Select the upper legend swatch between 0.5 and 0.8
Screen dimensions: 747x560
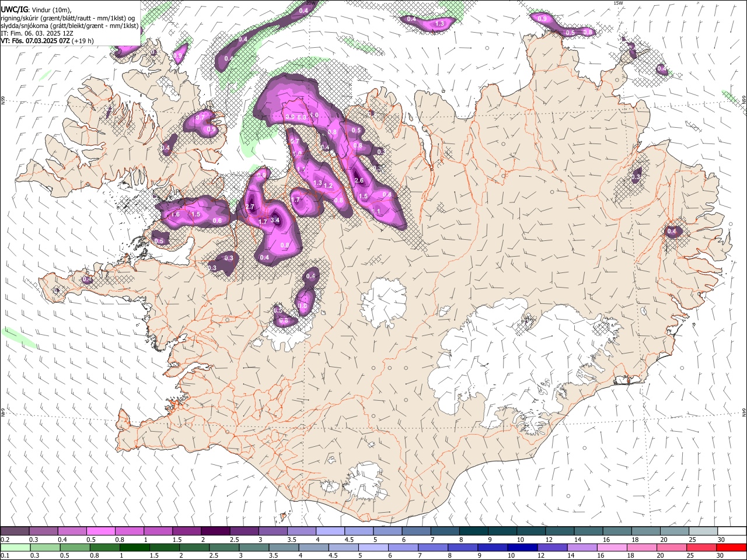(100, 531)
